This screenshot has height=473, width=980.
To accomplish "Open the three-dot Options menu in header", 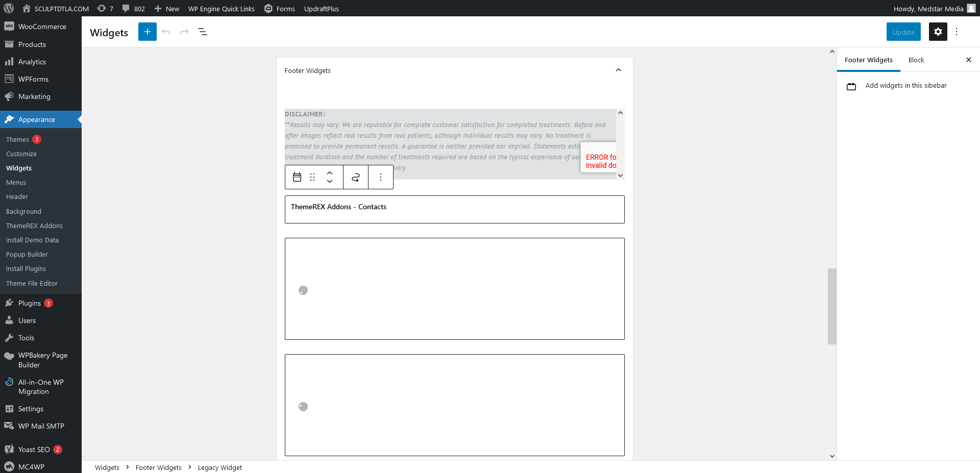I will [957, 32].
